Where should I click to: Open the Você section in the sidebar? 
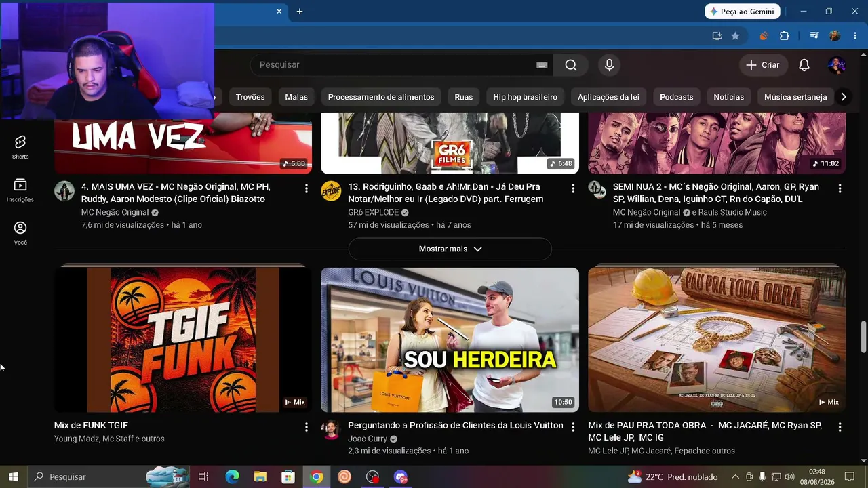pyautogui.click(x=20, y=233)
